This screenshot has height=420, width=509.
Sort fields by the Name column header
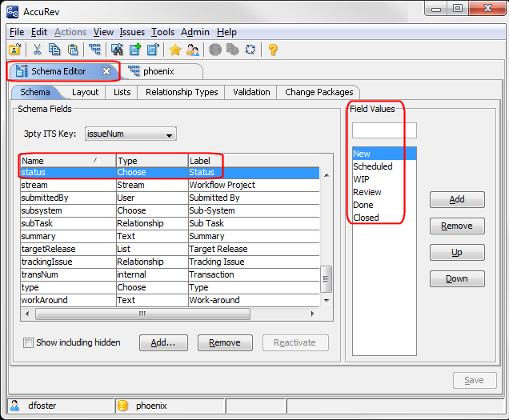(x=67, y=161)
